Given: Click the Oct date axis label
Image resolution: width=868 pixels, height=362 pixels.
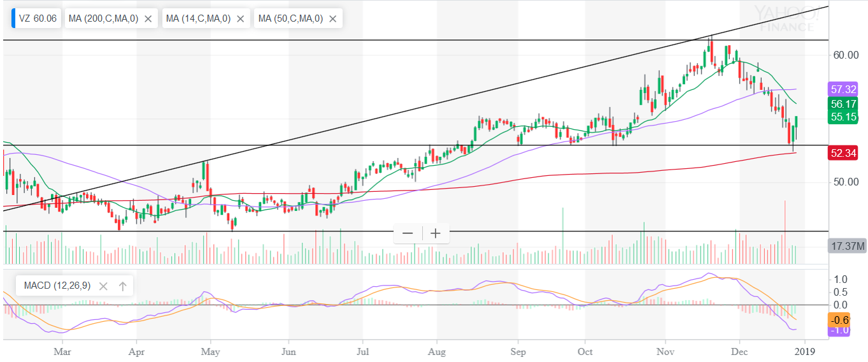Looking at the screenshot, I should (x=585, y=351).
